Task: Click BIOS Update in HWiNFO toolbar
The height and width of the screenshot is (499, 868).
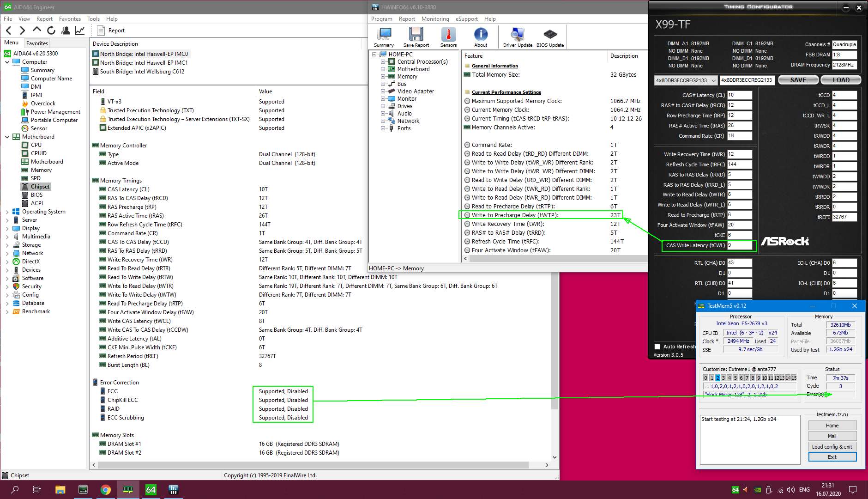Action: tap(550, 37)
